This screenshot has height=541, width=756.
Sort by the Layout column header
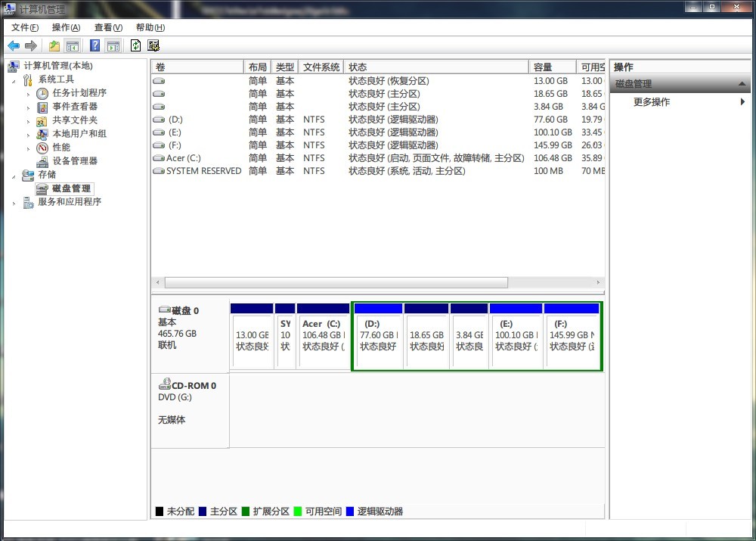click(x=258, y=67)
